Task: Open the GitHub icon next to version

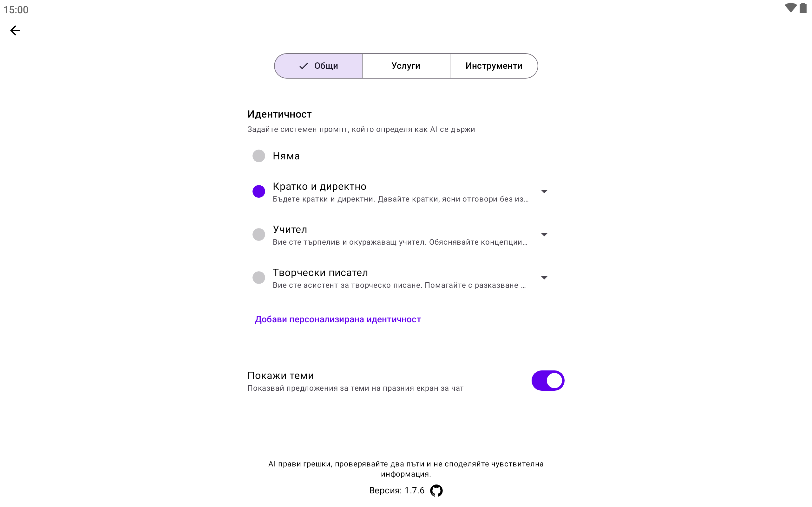Action: tap(436, 490)
